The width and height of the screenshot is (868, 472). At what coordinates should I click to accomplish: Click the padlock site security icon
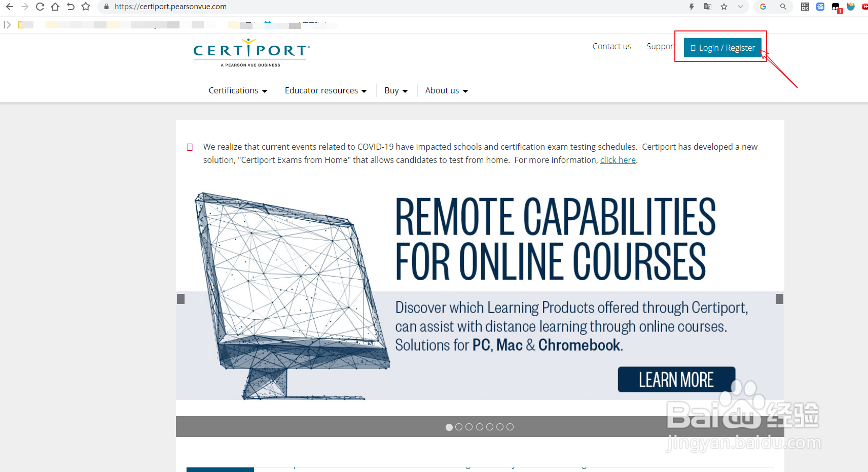[106, 7]
